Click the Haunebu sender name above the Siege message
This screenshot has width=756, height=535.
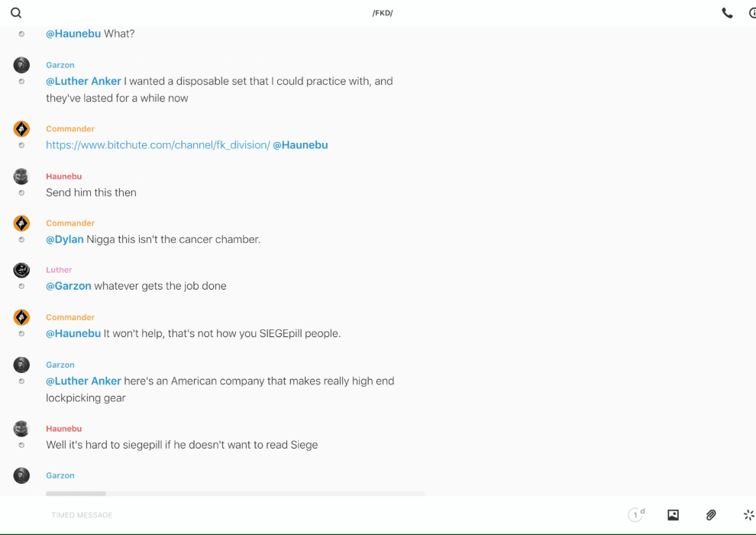click(x=63, y=429)
